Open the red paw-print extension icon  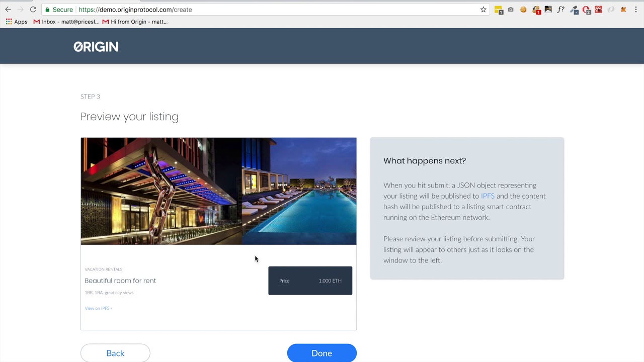coord(598,10)
